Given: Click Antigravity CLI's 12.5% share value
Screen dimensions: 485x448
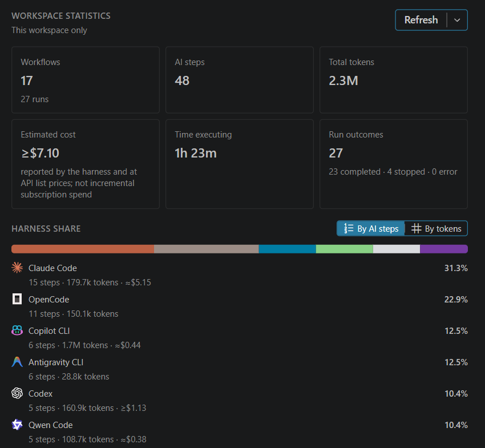Looking at the screenshot, I should pyautogui.click(x=456, y=362).
